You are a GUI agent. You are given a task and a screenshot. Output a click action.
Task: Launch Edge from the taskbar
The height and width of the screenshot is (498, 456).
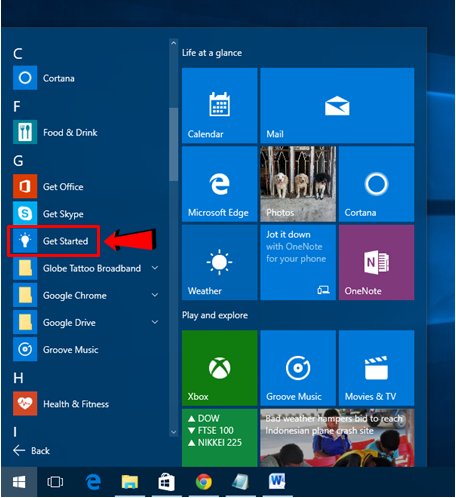[x=93, y=482]
